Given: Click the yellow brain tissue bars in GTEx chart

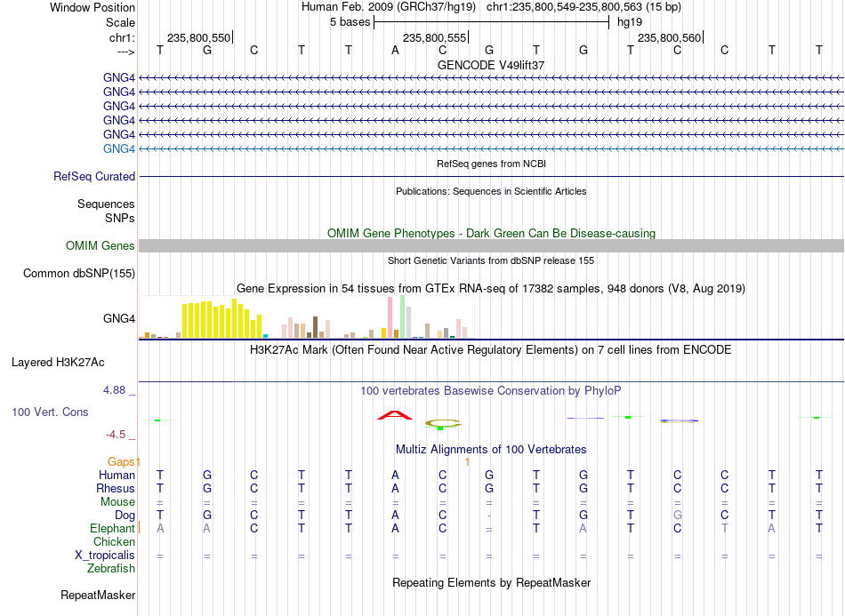Looking at the screenshot, I should click(x=222, y=319).
